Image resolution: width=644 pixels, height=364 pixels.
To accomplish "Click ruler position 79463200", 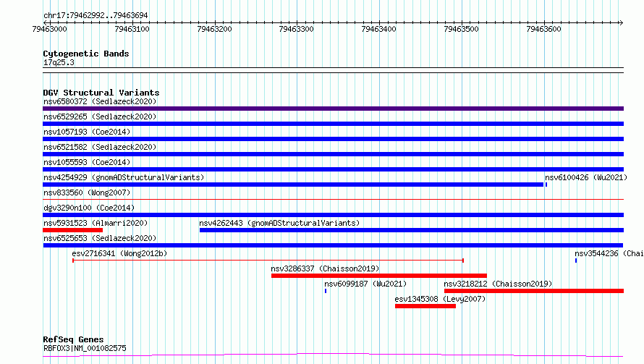I will click(214, 29).
